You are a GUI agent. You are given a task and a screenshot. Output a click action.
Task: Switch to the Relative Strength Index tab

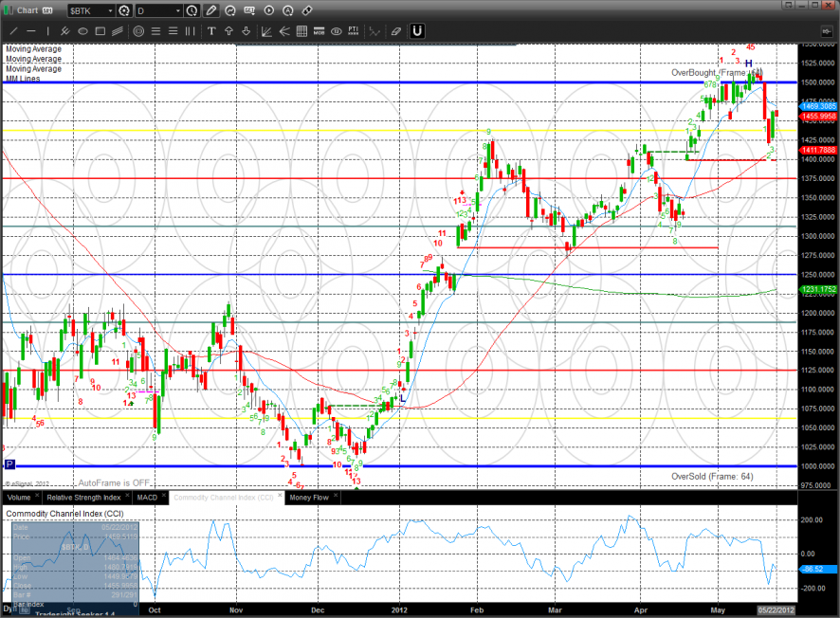[x=84, y=497]
